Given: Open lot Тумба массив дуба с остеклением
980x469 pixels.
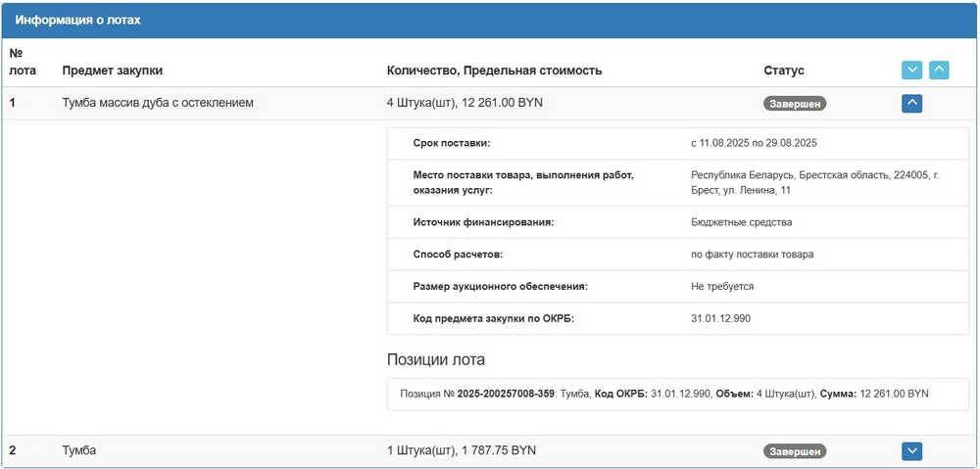Looking at the screenshot, I should (158, 103).
